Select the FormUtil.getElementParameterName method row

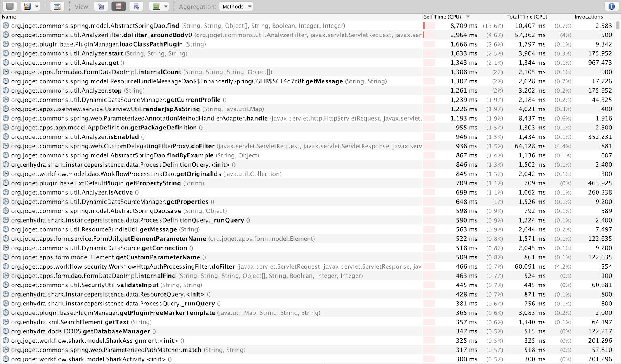click(307, 239)
